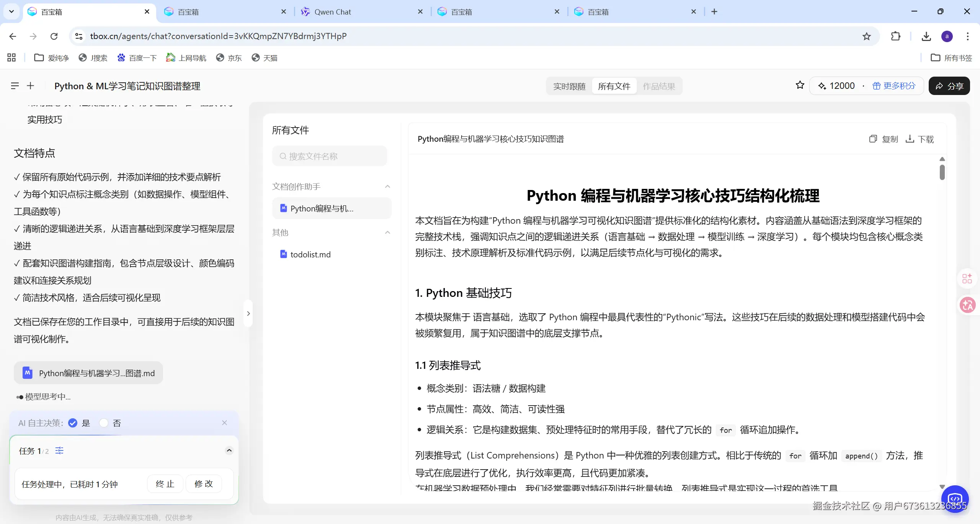The width and height of the screenshot is (980, 524).
Task: Click the 终止 button to stop task
Action: pyautogui.click(x=165, y=484)
